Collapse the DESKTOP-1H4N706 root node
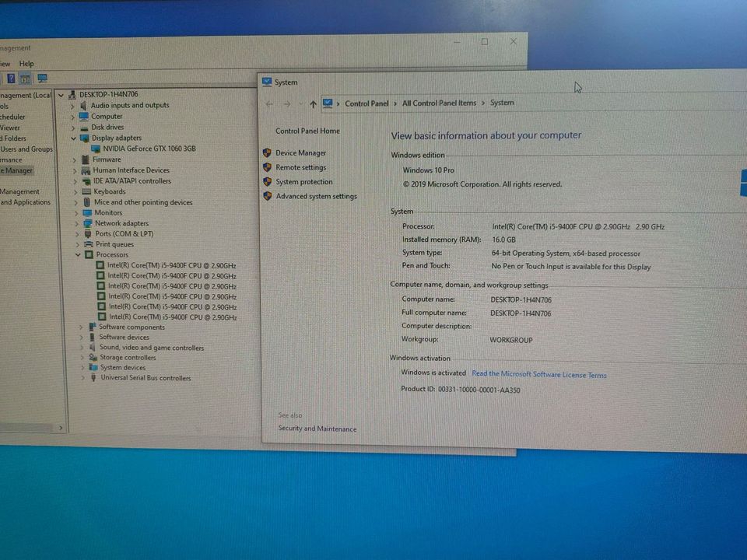This screenshot has width=747, height=560. coord(61,95)
